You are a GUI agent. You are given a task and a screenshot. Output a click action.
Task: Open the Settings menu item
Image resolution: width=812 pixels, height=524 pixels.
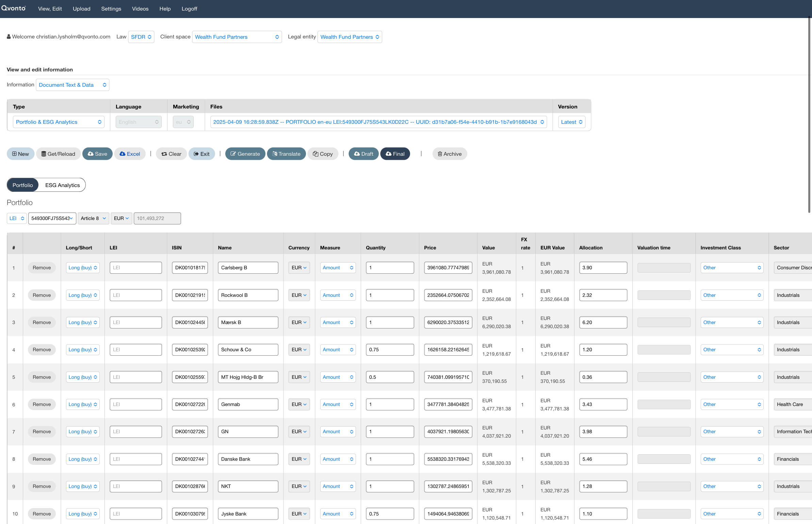111,9
